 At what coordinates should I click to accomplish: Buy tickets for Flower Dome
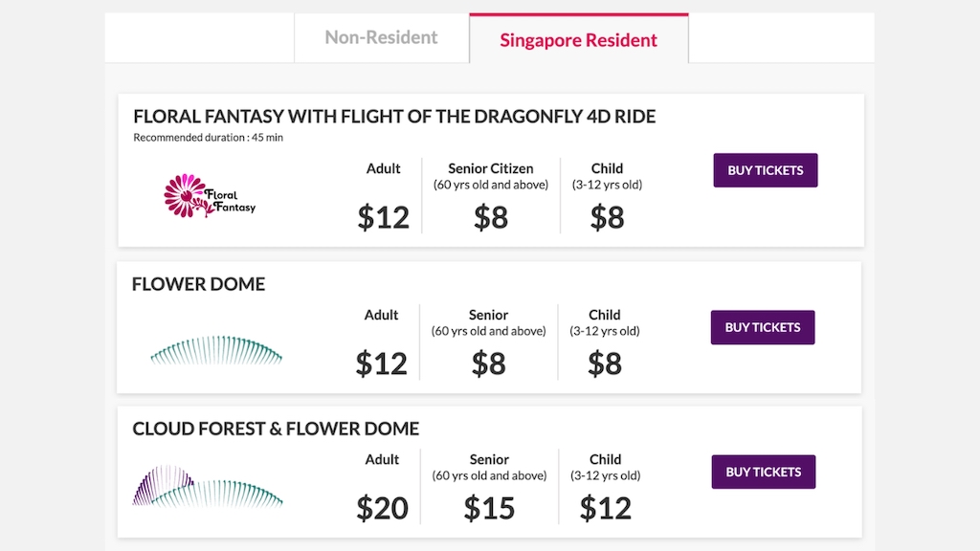762,327
